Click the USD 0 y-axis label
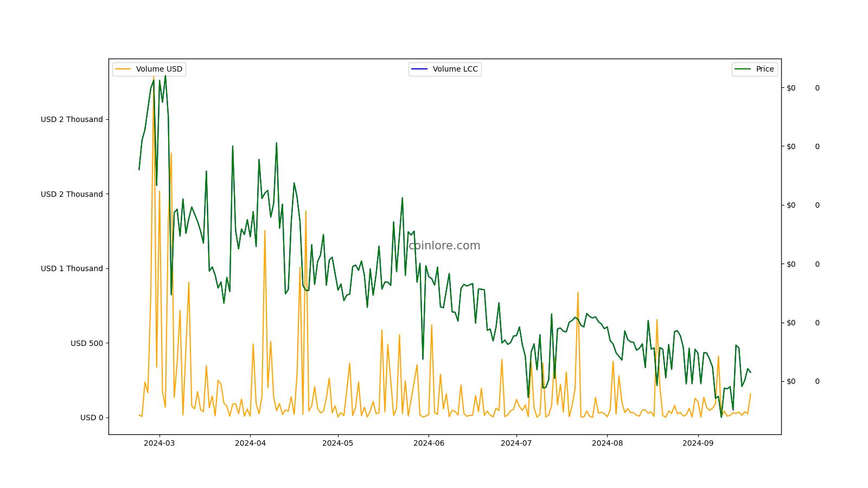 (92, 418)
